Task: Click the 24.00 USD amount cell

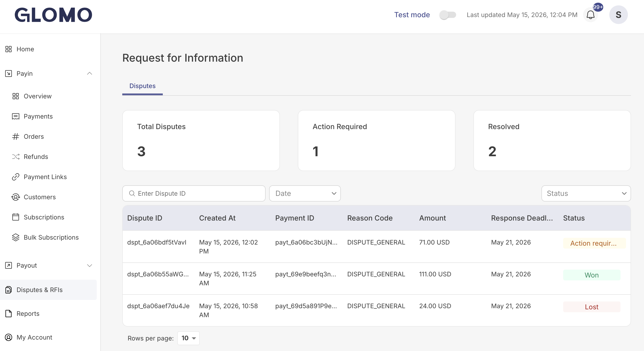Action: [435, 306]
